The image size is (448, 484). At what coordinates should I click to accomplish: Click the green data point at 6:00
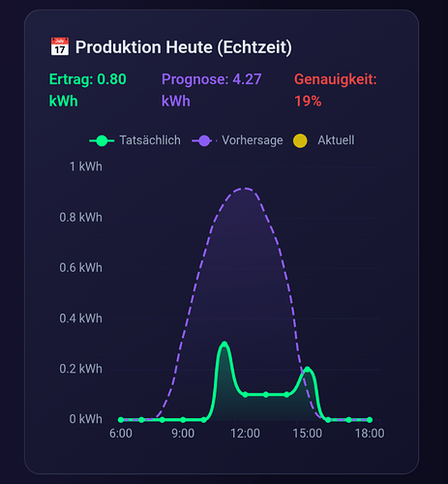121,420
